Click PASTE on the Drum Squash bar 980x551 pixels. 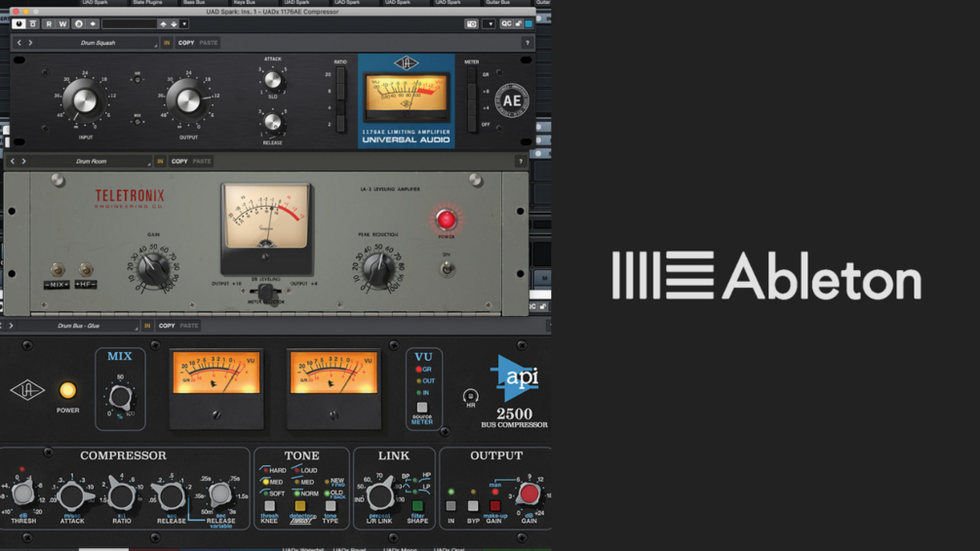click(208, 43)
